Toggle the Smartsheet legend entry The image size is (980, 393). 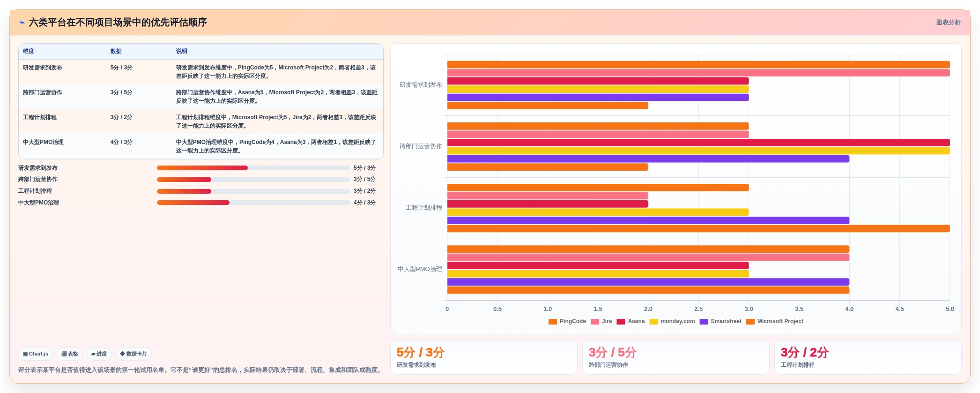(720, 322)
